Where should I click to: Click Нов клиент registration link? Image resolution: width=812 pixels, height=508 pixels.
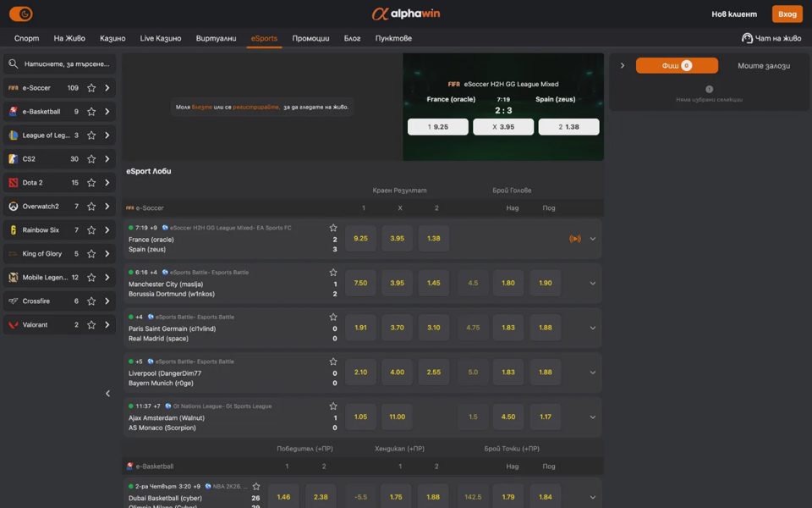click(734, 14)
